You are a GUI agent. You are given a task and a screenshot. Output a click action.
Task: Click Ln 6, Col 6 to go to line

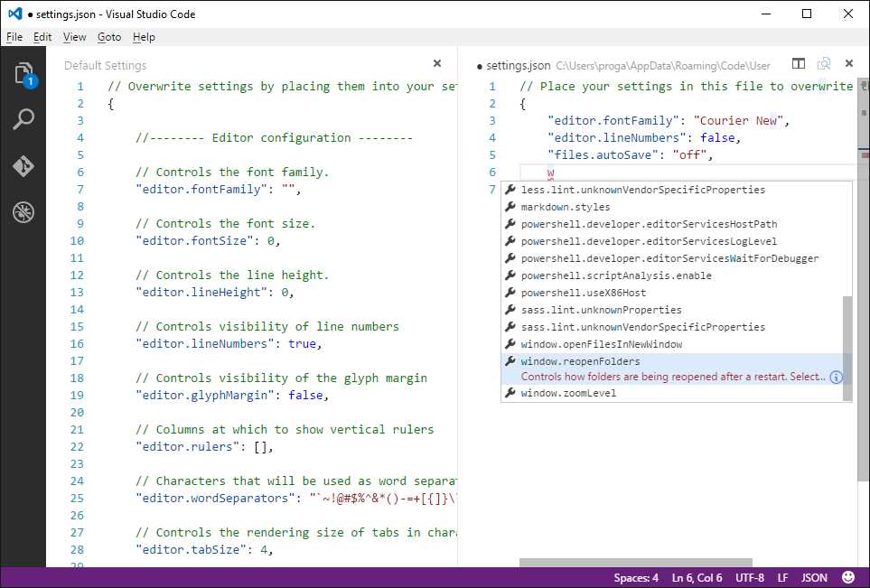pyautogui.click(x=697, y=578)
